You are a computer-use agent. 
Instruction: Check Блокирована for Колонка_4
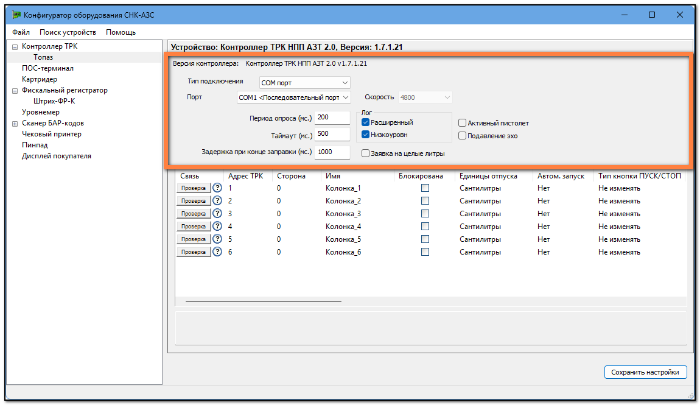[425, 226]
